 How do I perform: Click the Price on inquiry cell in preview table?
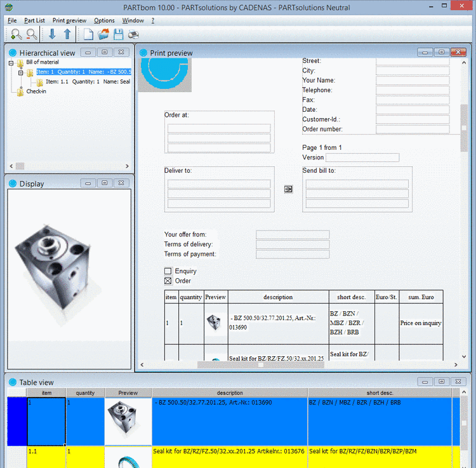(421, 323)
